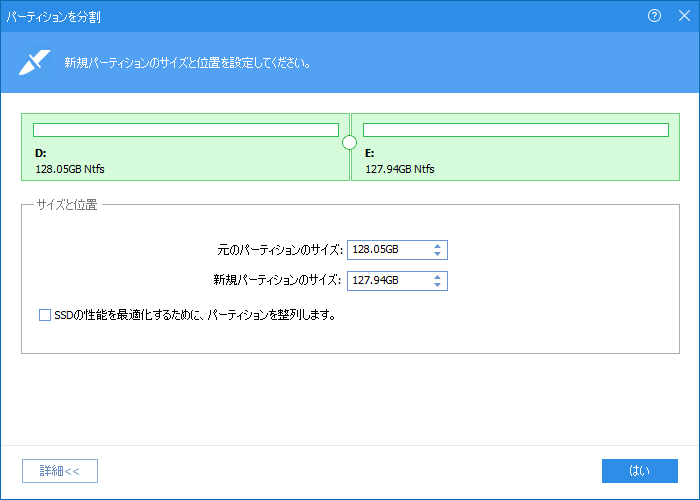Click the original partition size field 128.05GB
The width and height of the screenshot is (700, 500).
[397, 250]
